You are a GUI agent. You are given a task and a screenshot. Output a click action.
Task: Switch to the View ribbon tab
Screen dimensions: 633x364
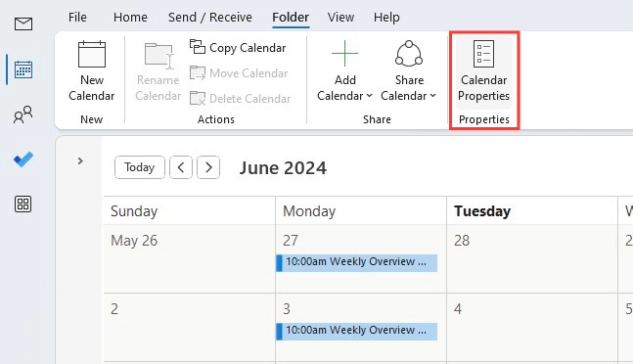340,18
